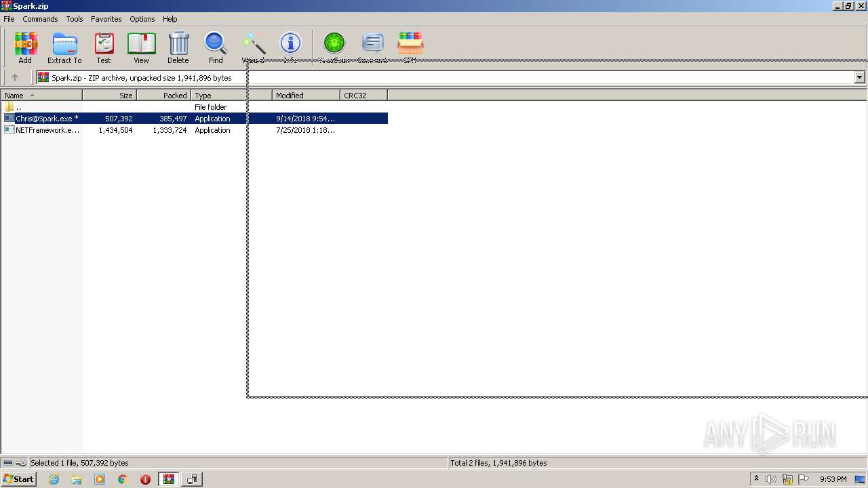Click the View file icon
Viewport: 868px width, 488px height.
tap(141, 44)
